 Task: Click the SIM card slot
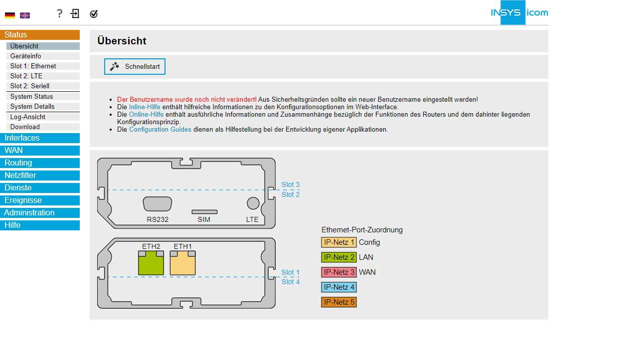point(204,212)
